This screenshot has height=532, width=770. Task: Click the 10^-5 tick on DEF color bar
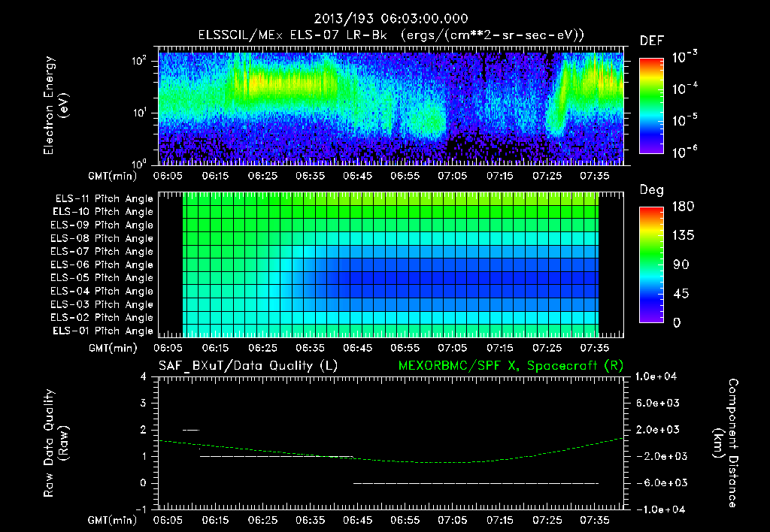tap(684, 119)
